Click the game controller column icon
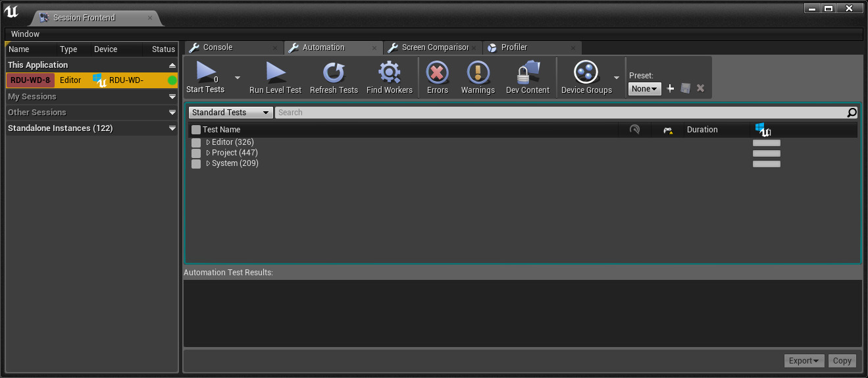The width and height of the screenshot is (868, 378). [x=668, y=130]
